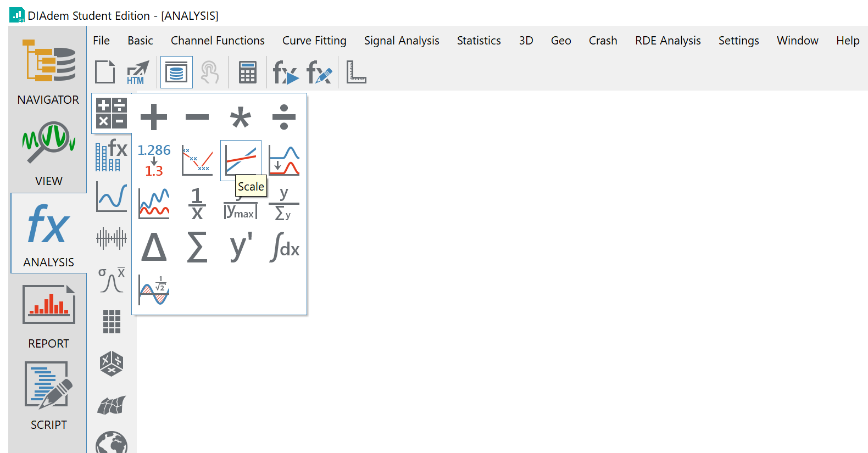This screenshot has height=453, width=868.
Task: Select the Scale function icon
Action: click(241, 160)
